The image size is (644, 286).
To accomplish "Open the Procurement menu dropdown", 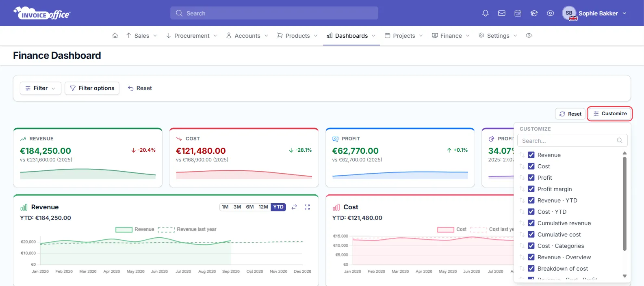I will coord(191,36).
